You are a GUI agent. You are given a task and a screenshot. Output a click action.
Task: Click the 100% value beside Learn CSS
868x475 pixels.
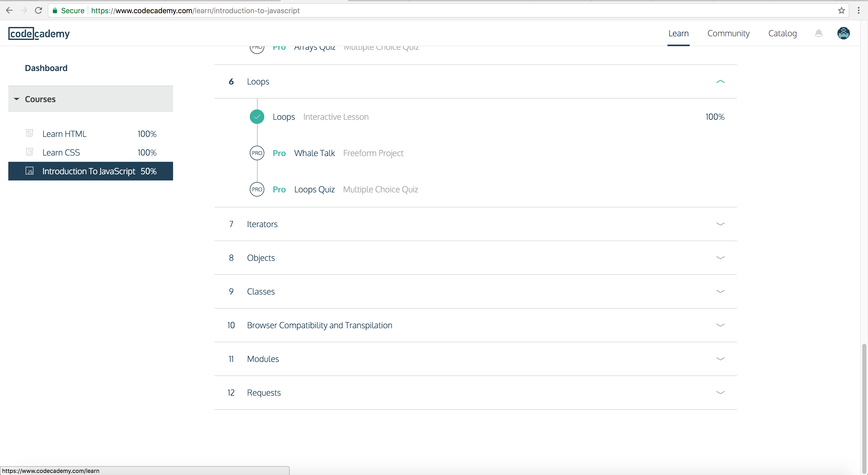[x=147, y=152]
